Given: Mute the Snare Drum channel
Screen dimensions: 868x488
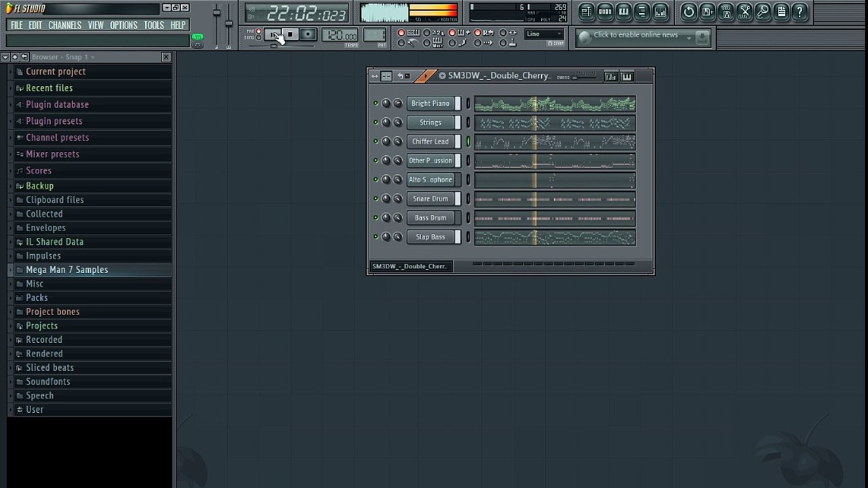Looking at the screenshot, I should click(376, 199).
